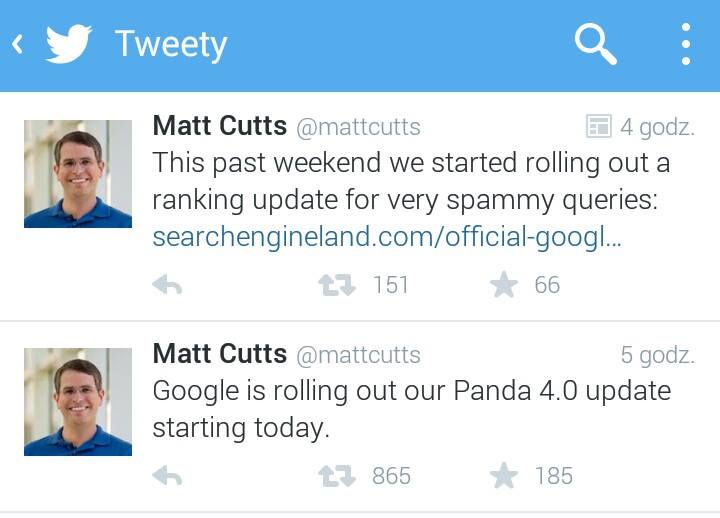
Task: Reply to the Panda 4.0 tweet
Action: click(167, 476)
